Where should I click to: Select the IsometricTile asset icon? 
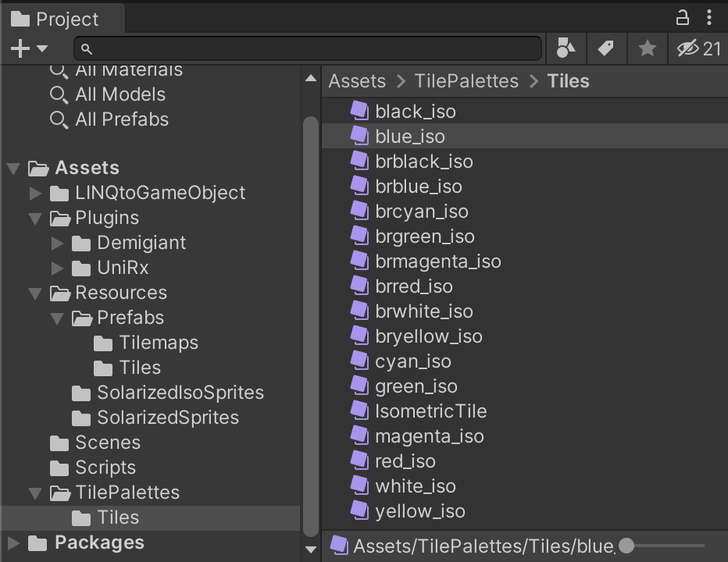359,411
